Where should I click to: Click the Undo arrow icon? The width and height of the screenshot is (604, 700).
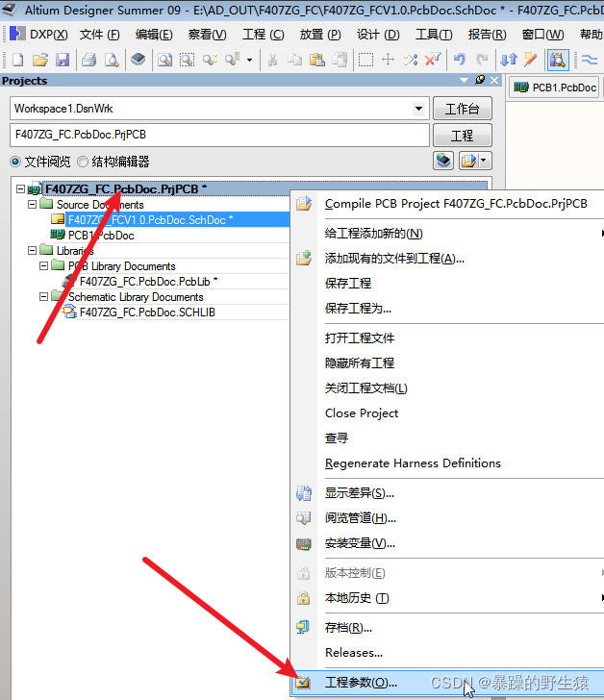(460, 60)
